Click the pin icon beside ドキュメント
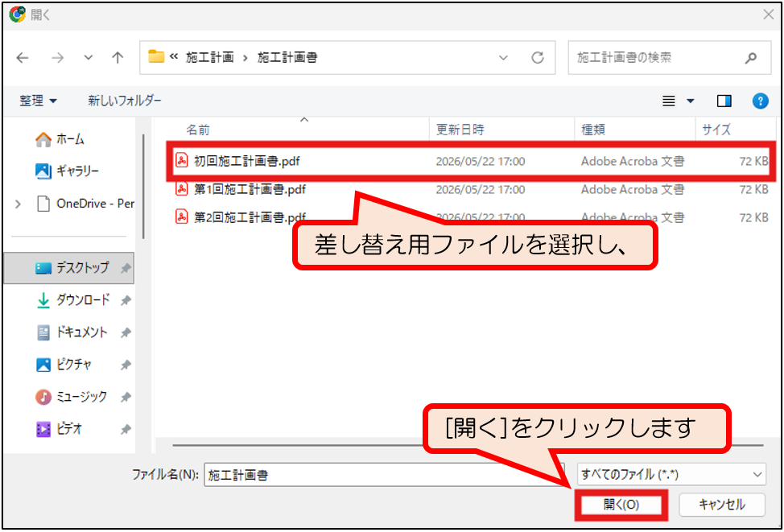The width and height of the screenshot is (784, 532). click(x=126, y=333)
